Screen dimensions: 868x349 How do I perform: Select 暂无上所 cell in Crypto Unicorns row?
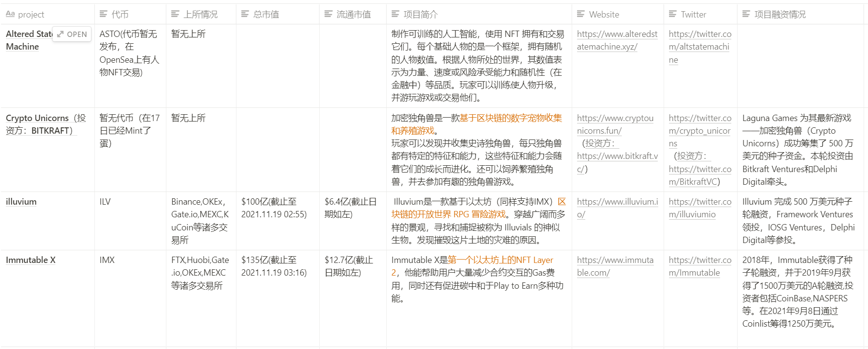[201, 150]
